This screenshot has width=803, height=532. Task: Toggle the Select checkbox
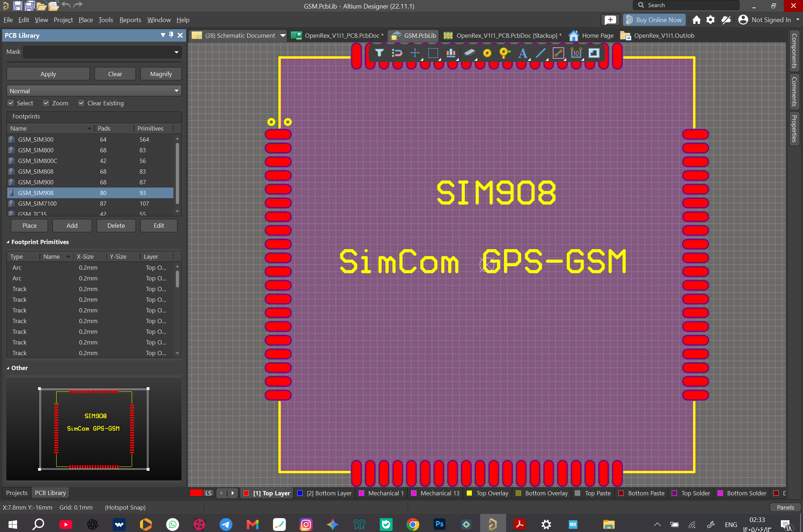[x=11, y=103]
